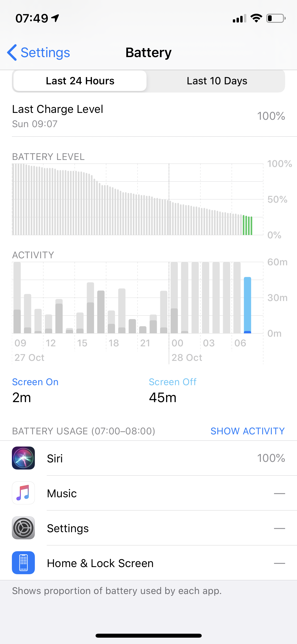
Task: Tap the Settings gear app icon
Action: pos(23,528)
